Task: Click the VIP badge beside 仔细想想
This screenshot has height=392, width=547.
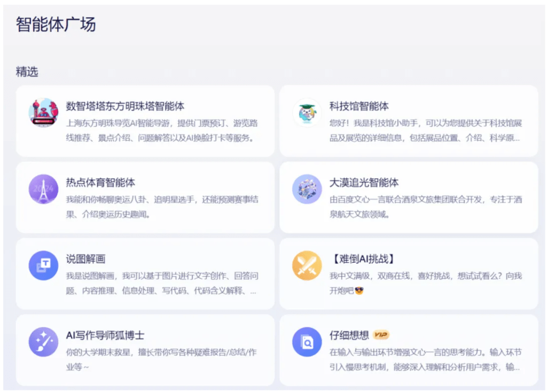Action: [x=381, y=335]
